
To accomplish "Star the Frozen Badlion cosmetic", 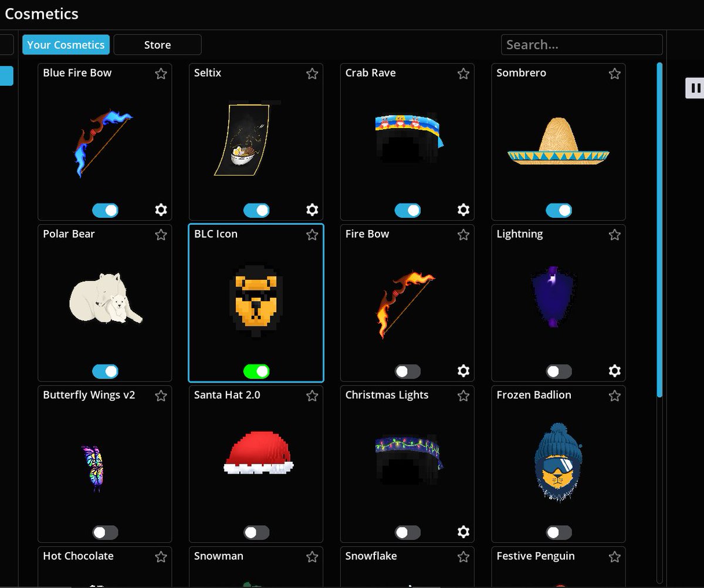I will coord(615,396).
